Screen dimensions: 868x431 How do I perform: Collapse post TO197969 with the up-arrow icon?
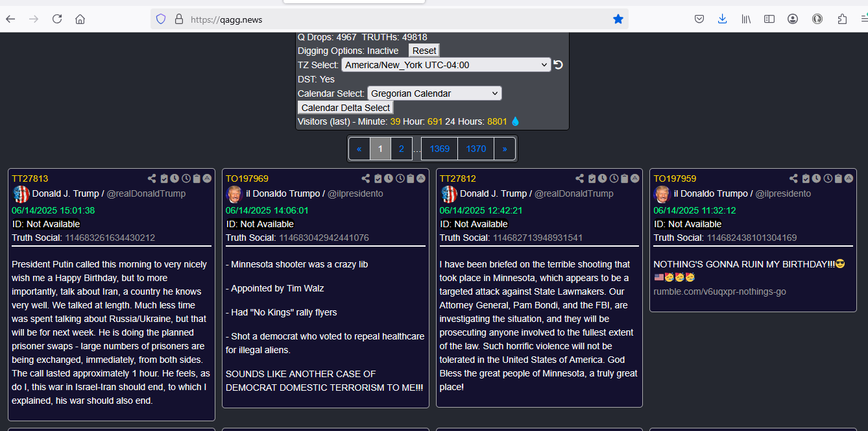421,179
